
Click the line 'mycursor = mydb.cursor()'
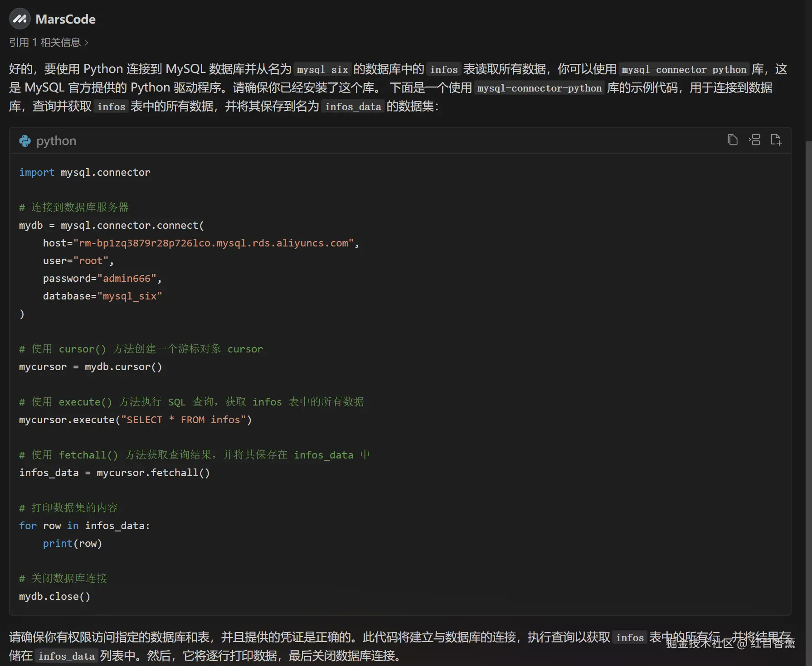pyautogui.click(x=91, y=367)
